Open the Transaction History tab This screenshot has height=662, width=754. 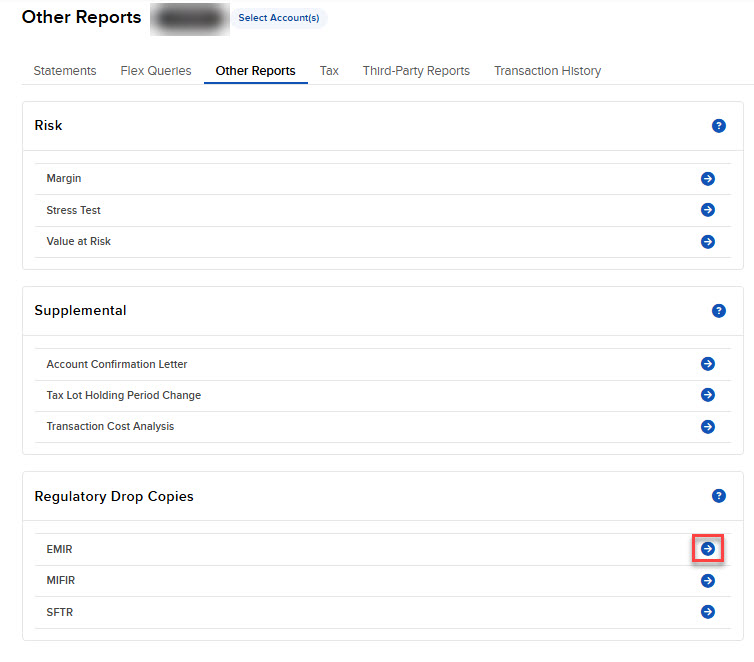point(547,71)
